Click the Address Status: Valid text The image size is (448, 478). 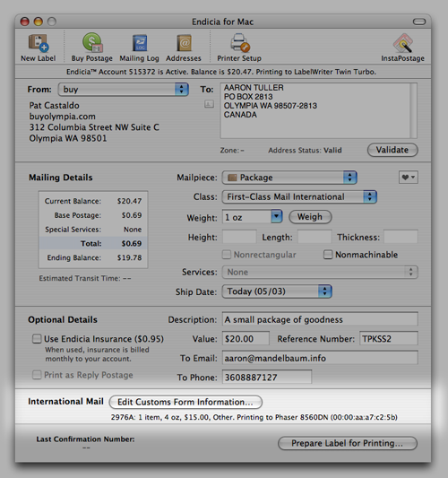click(x=305, y=151)
